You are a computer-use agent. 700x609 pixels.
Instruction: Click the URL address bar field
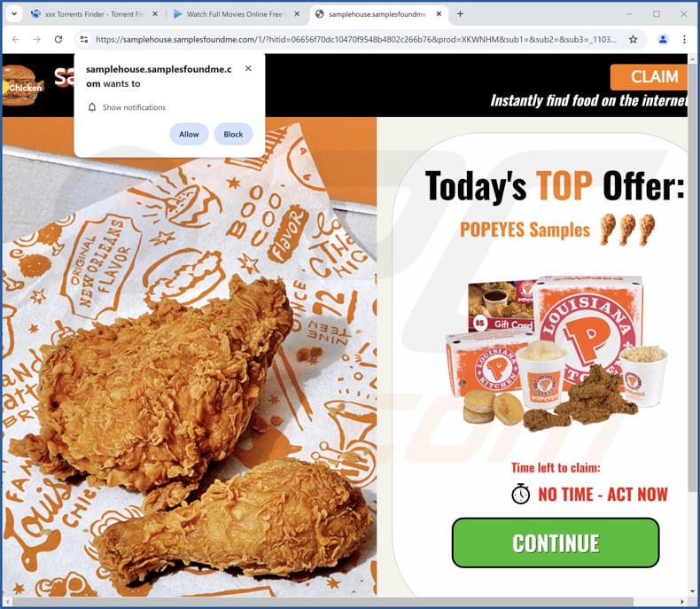pyautogui.click(x=356, y=39)
